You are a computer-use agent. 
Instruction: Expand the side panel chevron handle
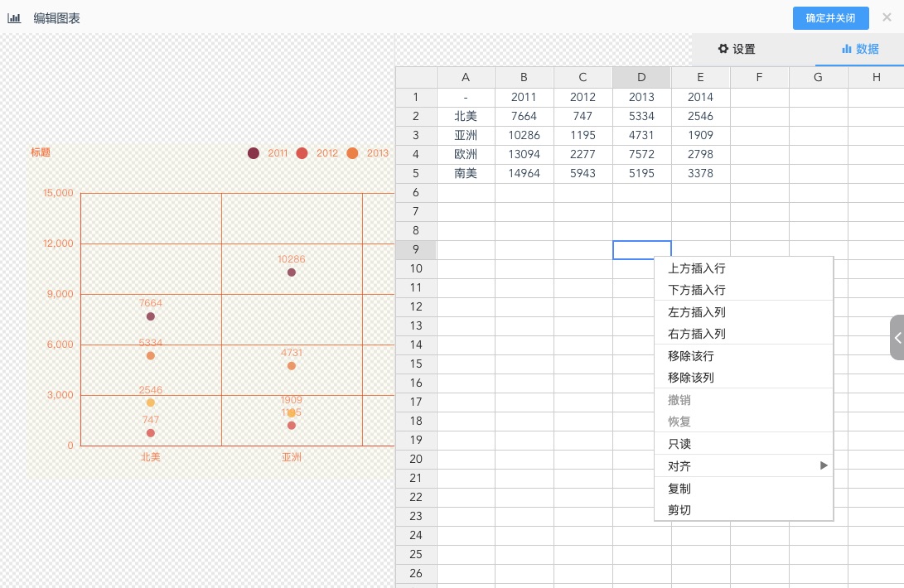click(x=897, y=337)
